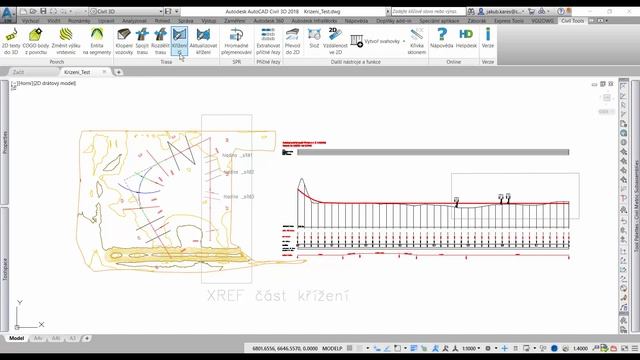
Task: Open Nápověda help icon
Action: click(x=442, y=38)
